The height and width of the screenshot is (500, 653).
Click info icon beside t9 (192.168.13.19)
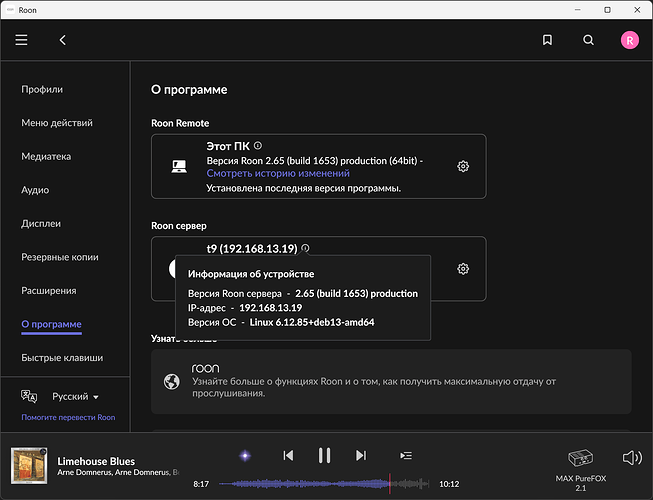point(305,248)
